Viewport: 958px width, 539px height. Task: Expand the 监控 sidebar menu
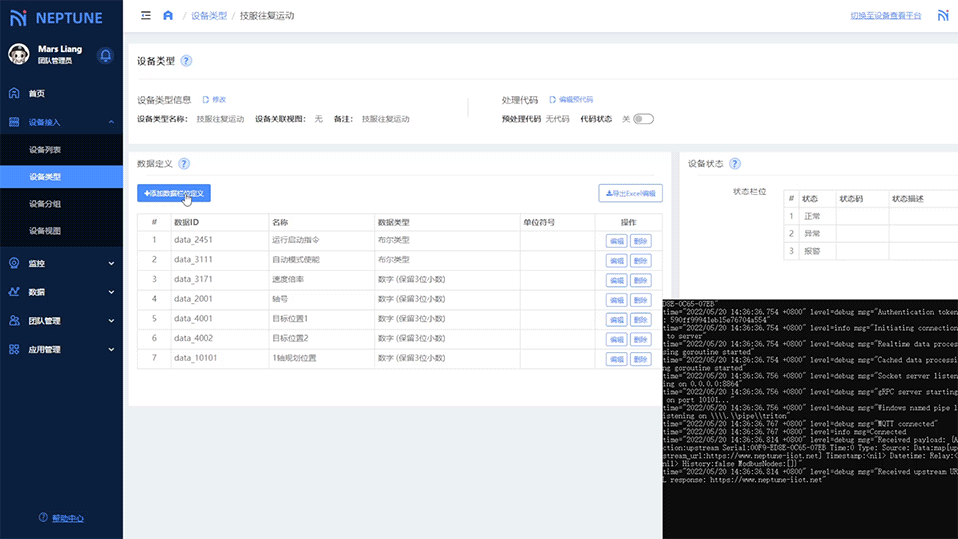pyautogui.click(x=61, y=264)
